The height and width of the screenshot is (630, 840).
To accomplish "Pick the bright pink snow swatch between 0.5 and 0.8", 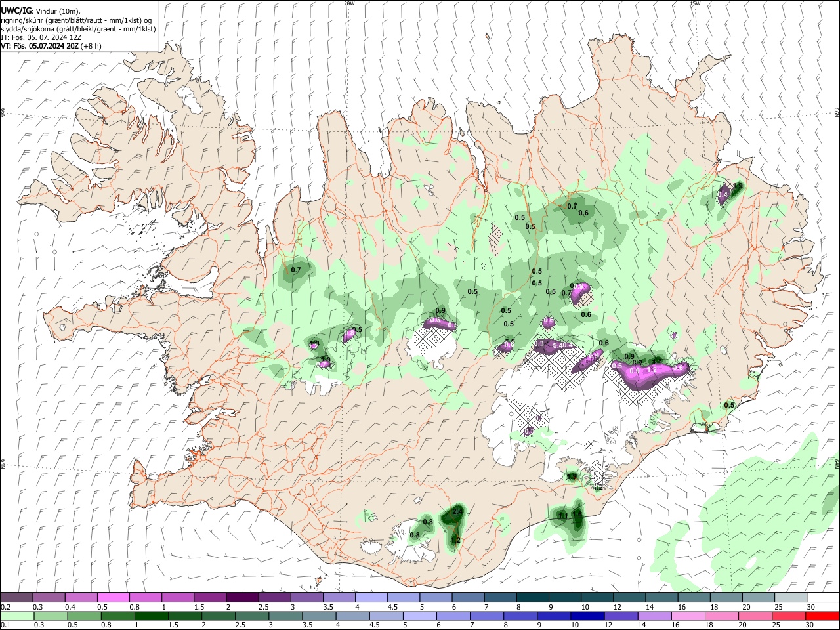I will 113,597.
